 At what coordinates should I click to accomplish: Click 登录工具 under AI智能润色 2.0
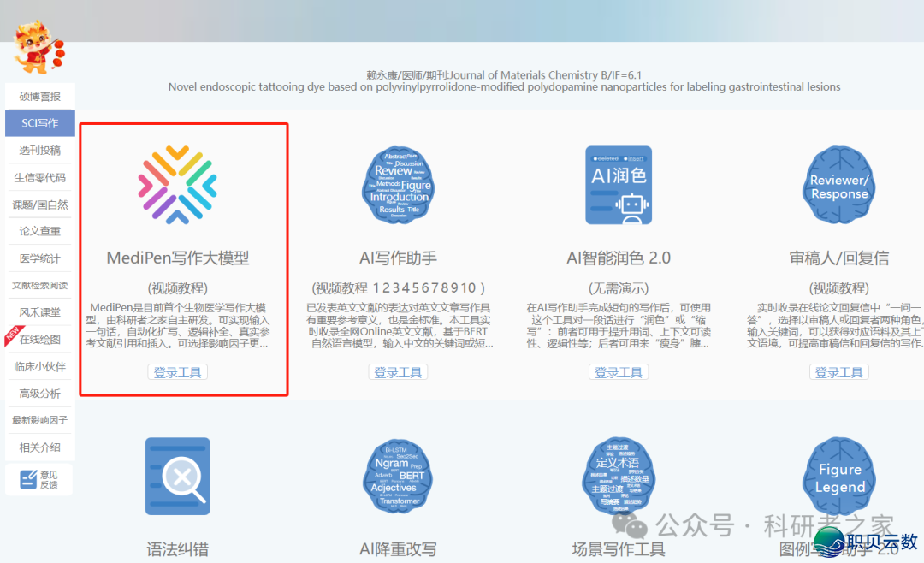(619, 372)
